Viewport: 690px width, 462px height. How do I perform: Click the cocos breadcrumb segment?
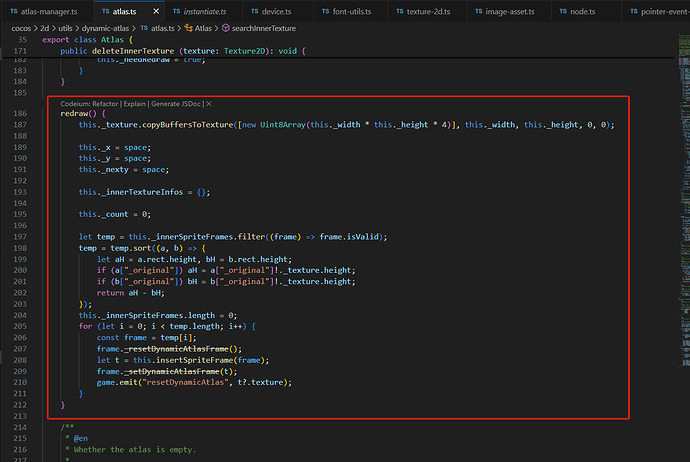coord(21,28)
